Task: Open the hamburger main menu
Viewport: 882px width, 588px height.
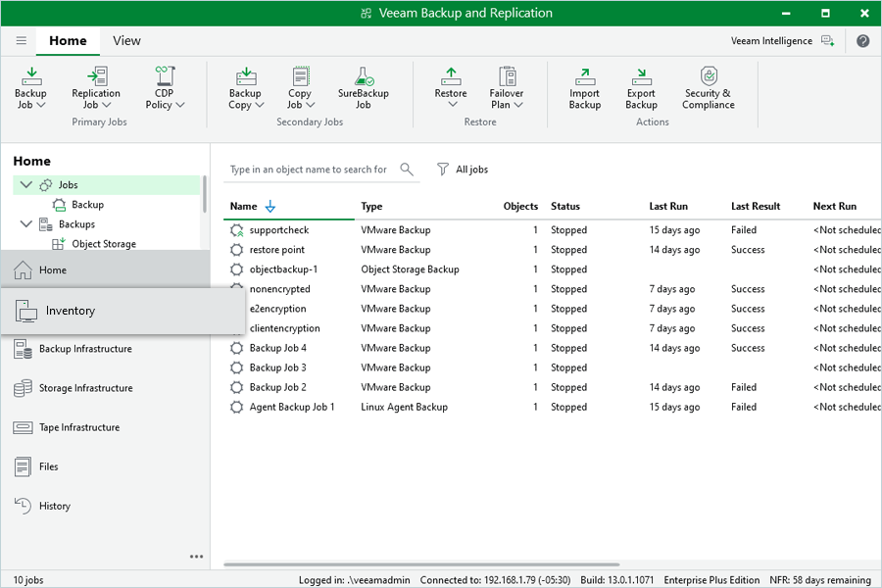Action: (x=21, y=41)
